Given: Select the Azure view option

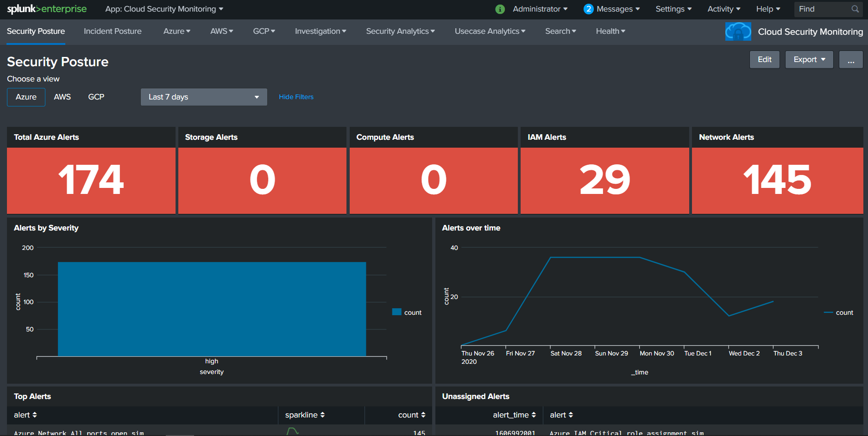Looking at the screenshot, I should [x=26, y=97].
